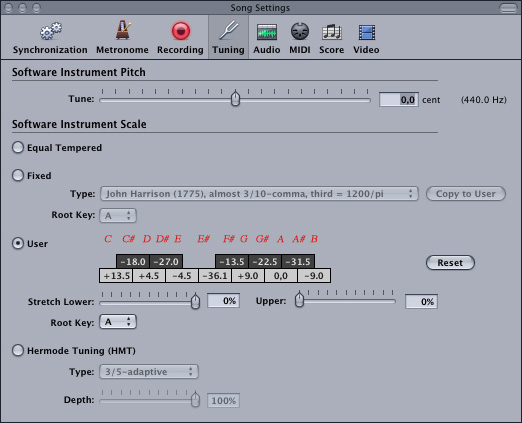Click the Reset button
Image resolution: width=522 pixels, height=423 pixels.
450,263
